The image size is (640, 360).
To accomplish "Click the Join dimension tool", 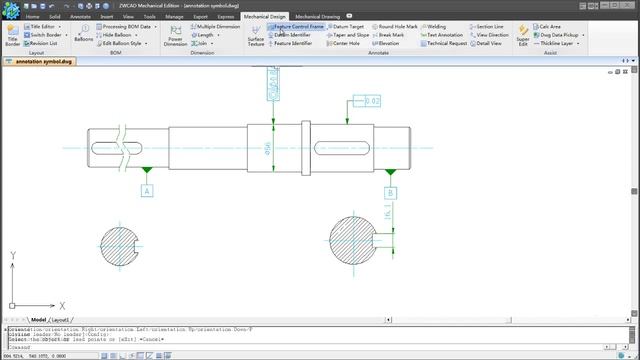I will click(199, 43).
